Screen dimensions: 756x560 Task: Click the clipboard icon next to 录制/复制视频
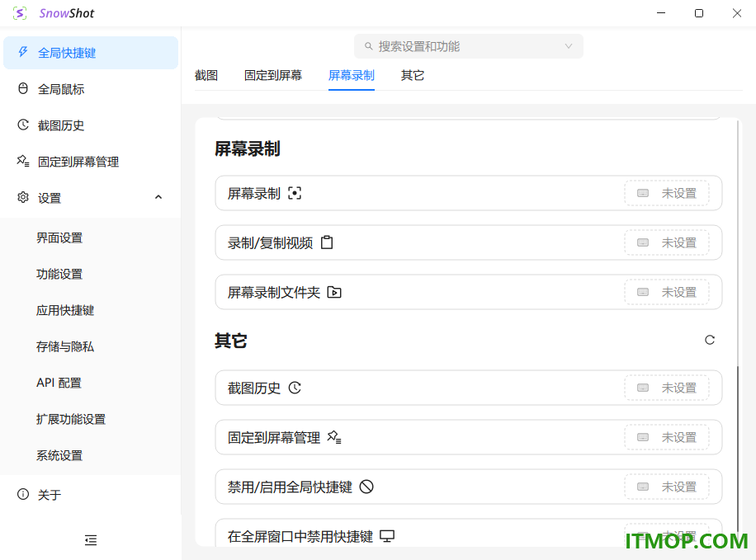327,242
